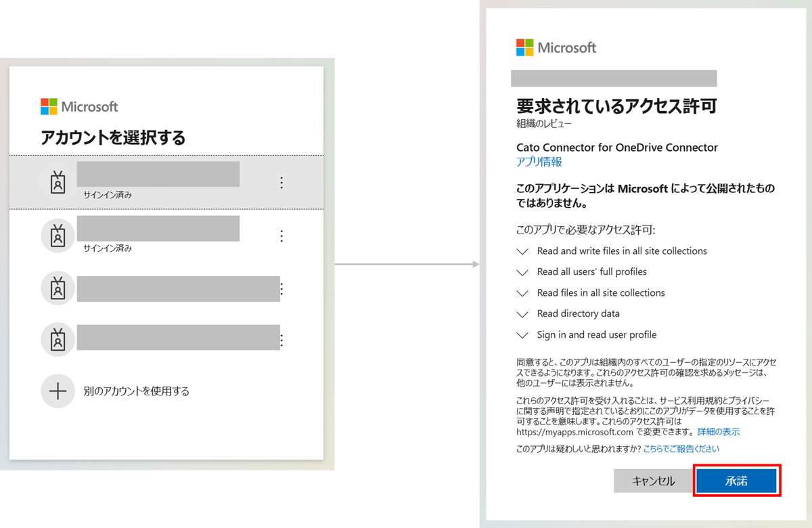Open the three-dot menu for the second account
The height and width of the screenshot is (528, 812).
282,236
